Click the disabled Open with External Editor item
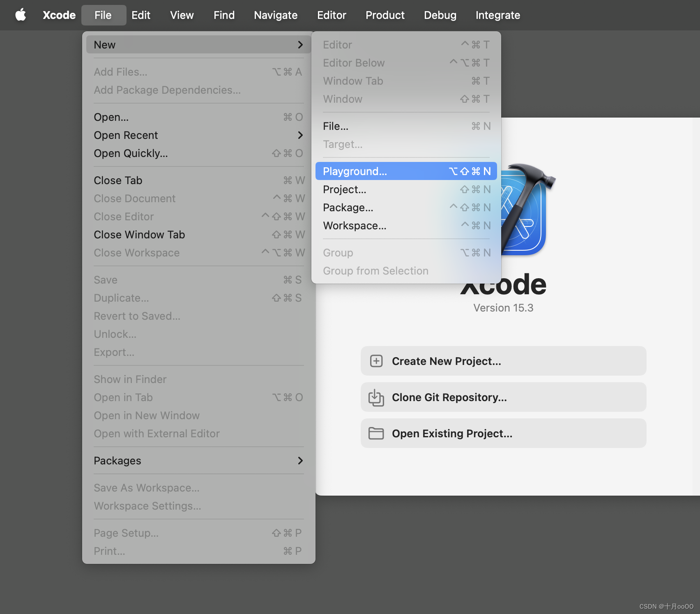700x614 pixels. point(199,433)
